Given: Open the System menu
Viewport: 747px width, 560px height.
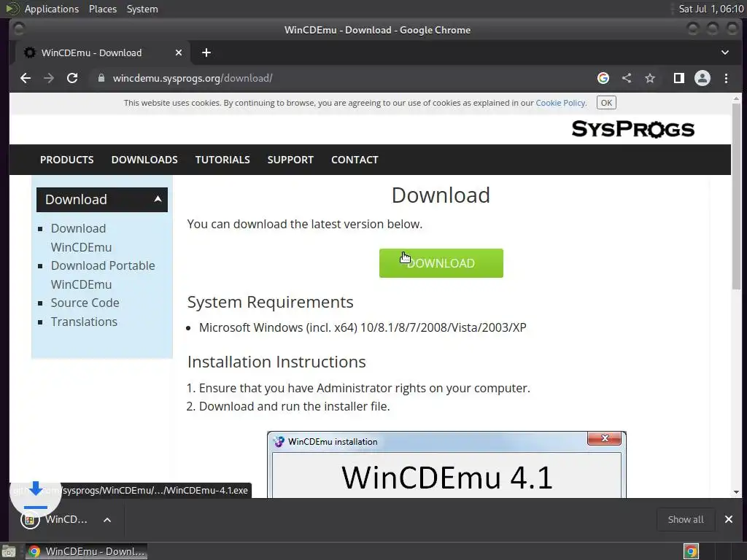Looking at the screenshot, I should click(x=142, y=9).
